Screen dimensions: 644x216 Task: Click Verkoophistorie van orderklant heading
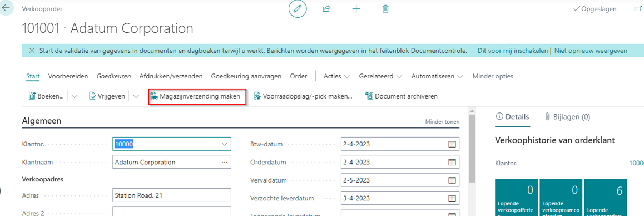(555, 140)
